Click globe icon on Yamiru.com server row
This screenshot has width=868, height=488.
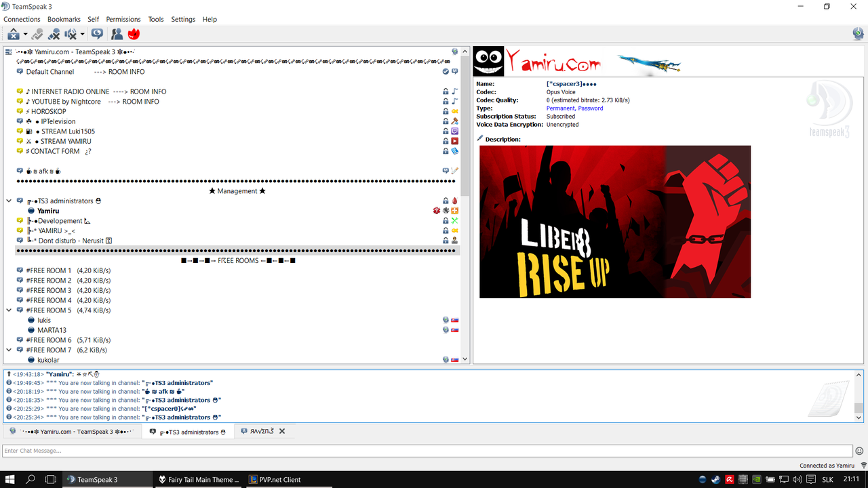pos(455,52)
